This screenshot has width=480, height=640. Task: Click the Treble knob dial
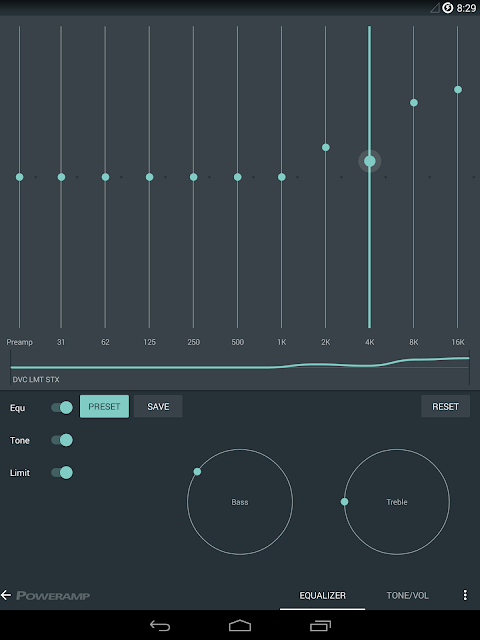pyautogui.click(x=397, y=502)
